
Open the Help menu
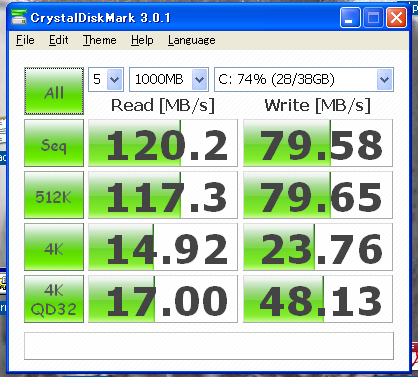(142, 40)
